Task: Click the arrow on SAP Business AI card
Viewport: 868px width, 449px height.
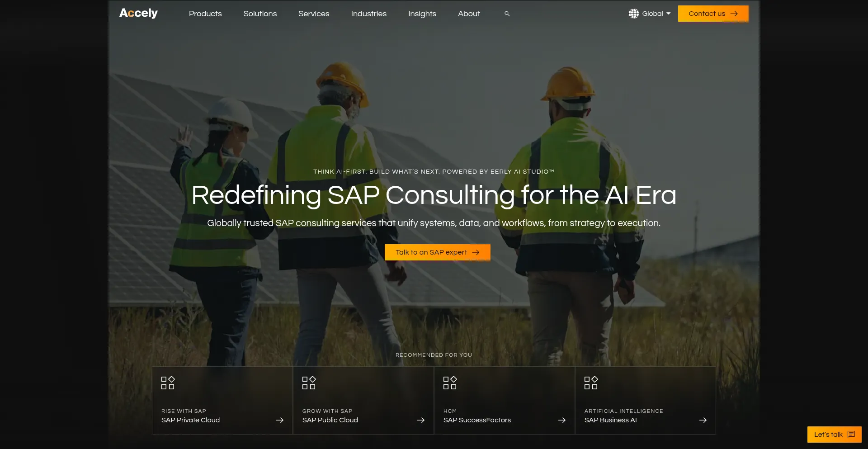Action: [x=703, y=420]
